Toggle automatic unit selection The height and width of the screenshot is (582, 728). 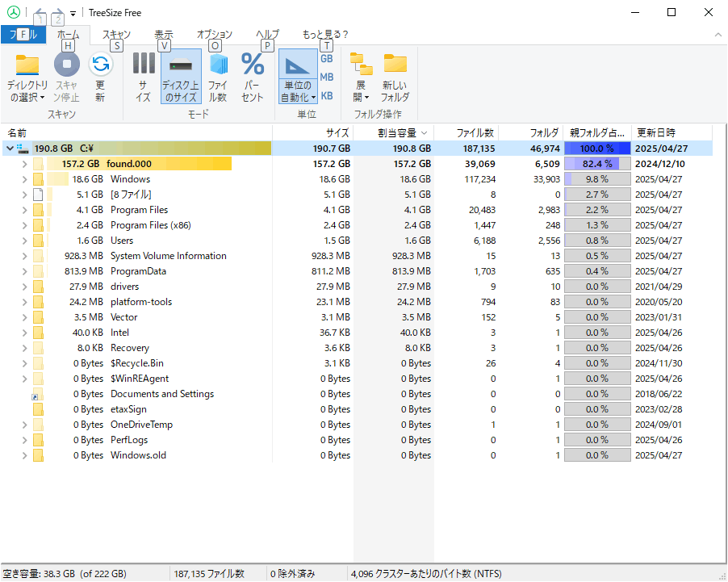(x=298, y=77)
